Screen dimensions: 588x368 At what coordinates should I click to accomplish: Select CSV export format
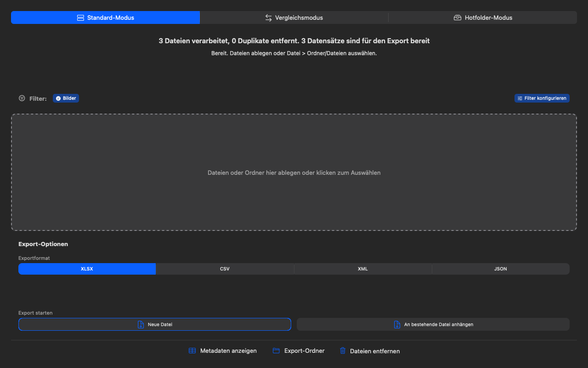pos(225,269)
